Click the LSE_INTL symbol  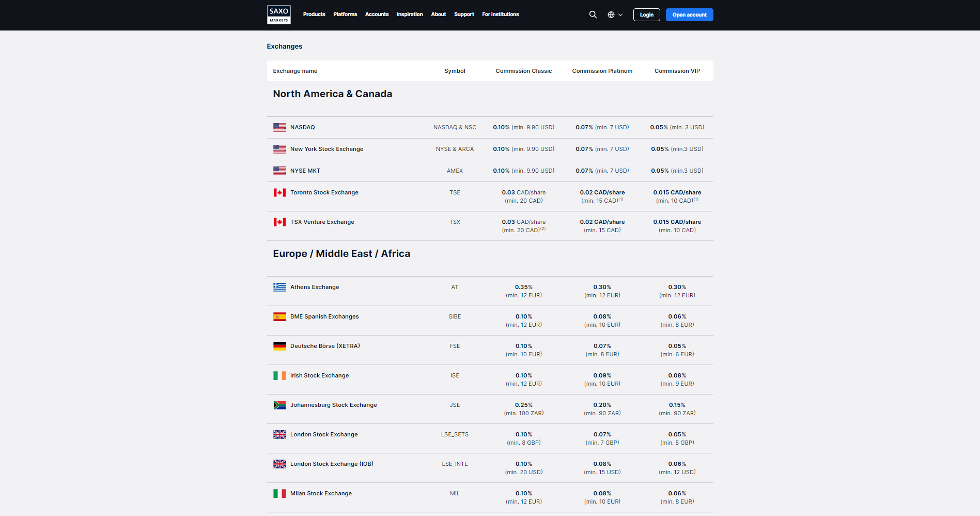tap(455, 464)
